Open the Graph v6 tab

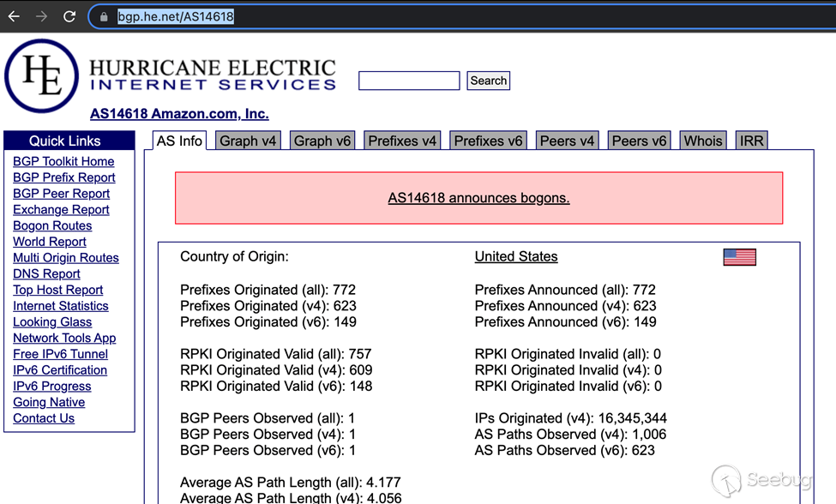tap(322, 141)
